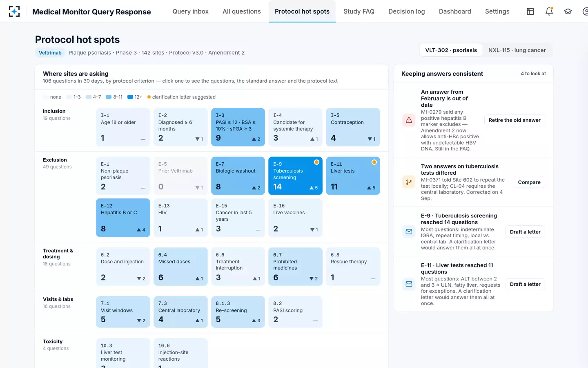This screenshot has width=588, height=368.
Task: Open the E-9 Tuberculosis screening tile
Action: [x=295, y=176]
